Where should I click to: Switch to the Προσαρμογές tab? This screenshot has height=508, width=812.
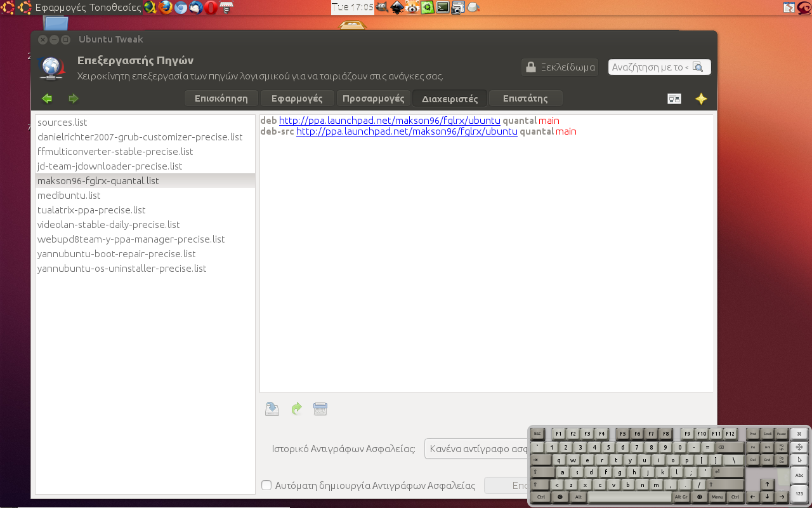[373, 98]
